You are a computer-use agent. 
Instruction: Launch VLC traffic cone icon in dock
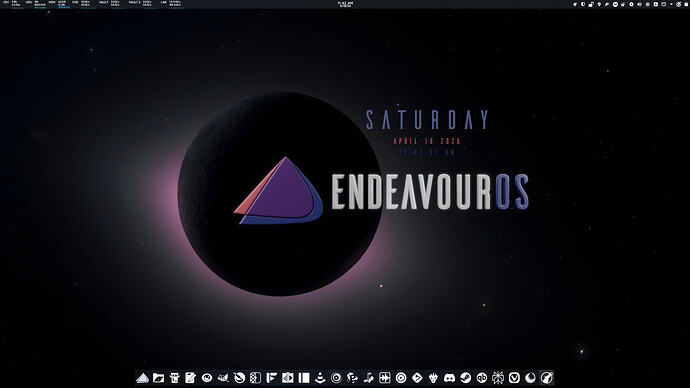click(320, 377)
